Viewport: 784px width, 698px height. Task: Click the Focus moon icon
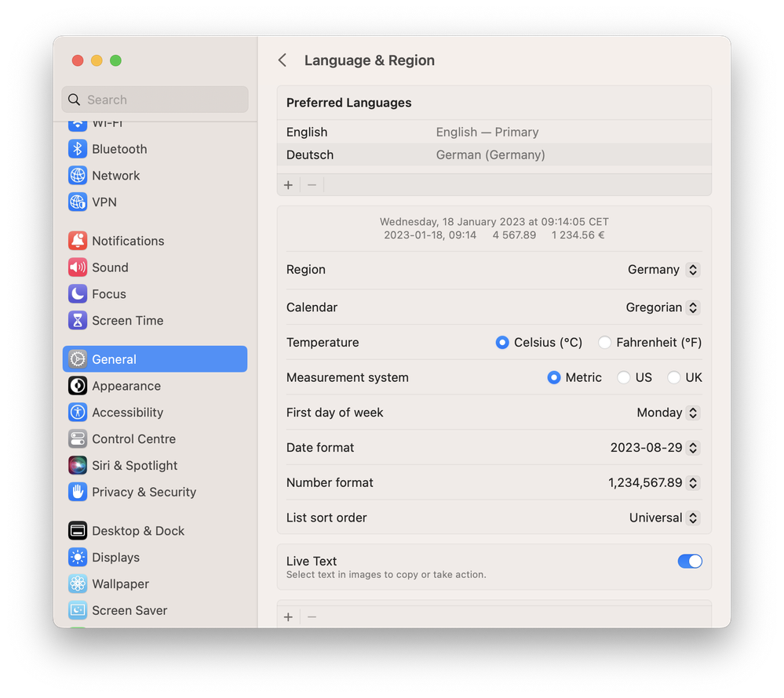78,294
